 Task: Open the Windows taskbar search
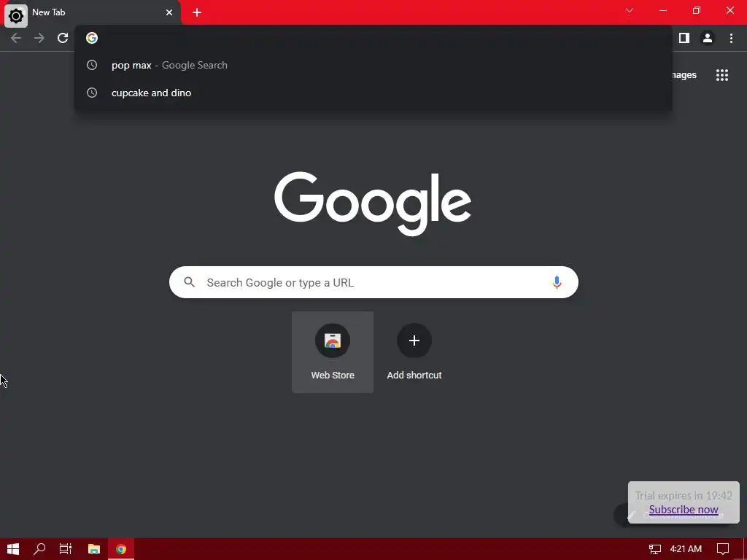tap(39, 549)
